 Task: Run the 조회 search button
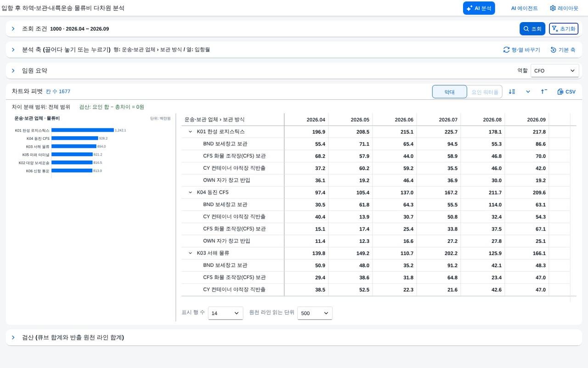(532, 29)
